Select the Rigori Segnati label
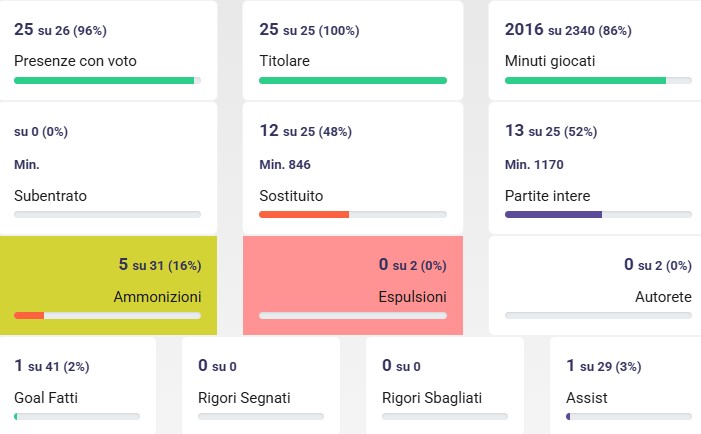 click(244, 397)
